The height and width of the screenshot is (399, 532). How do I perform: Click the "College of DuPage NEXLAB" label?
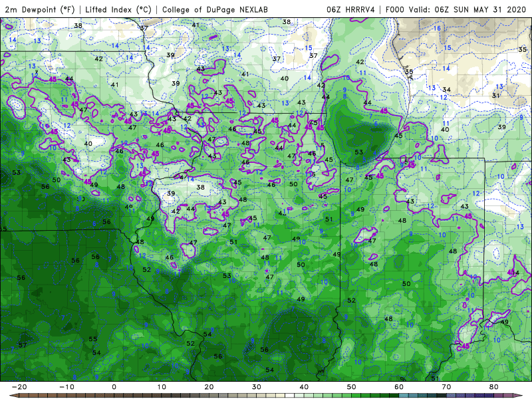click(215, 9)
